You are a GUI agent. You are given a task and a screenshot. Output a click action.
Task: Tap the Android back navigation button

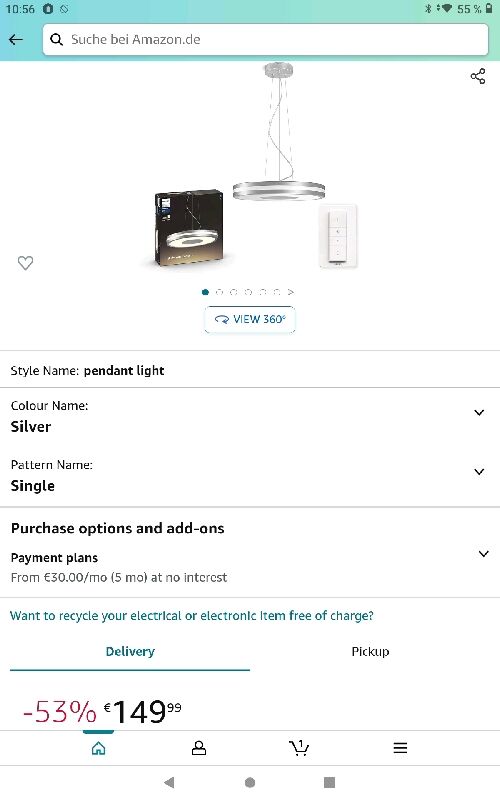[169, 782]
